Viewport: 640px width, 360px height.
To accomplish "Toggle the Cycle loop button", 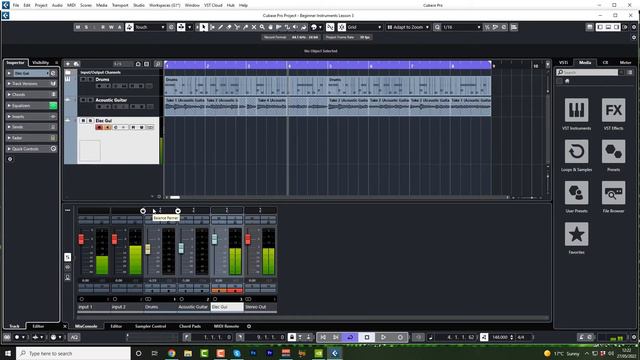I will (350, 337).
